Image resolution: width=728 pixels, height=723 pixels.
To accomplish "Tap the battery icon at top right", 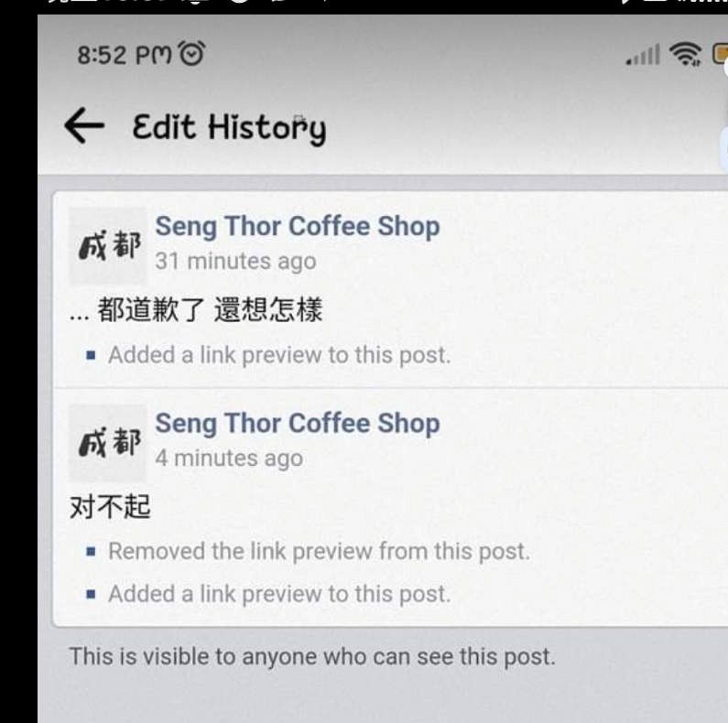I will (720, 54).
